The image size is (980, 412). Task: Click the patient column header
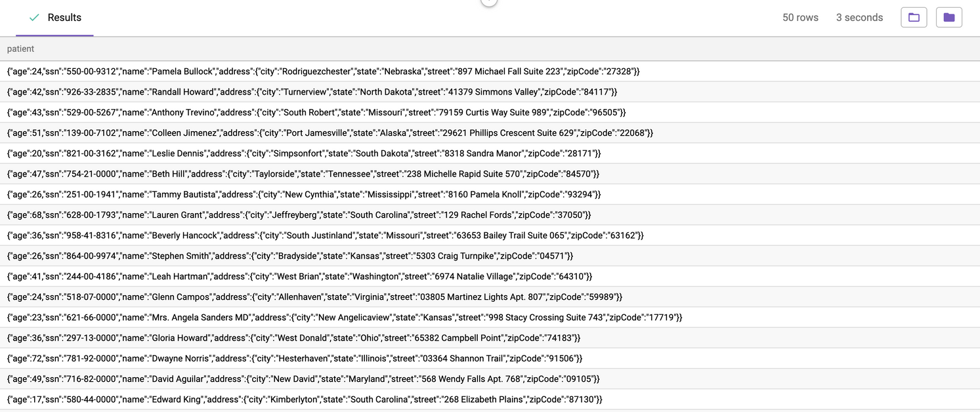click(x=21, y=49)
